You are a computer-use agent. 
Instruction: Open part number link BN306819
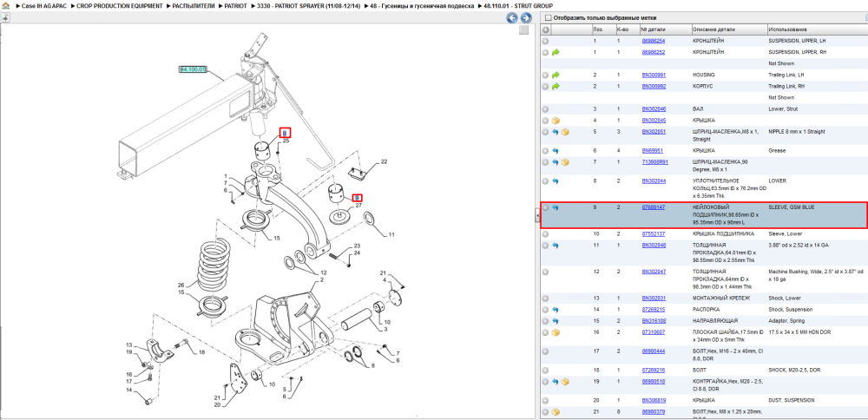pyautogui.click(x=654, y=400)
